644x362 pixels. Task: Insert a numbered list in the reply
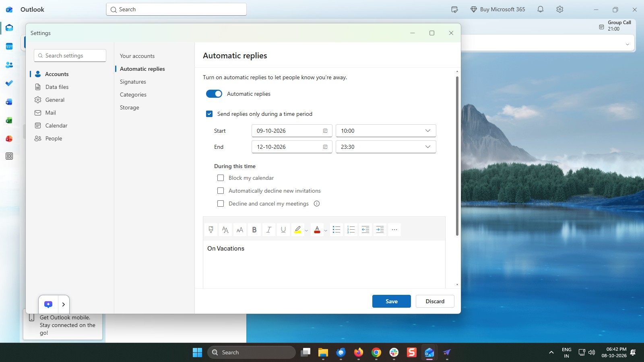tap(351, 230)
